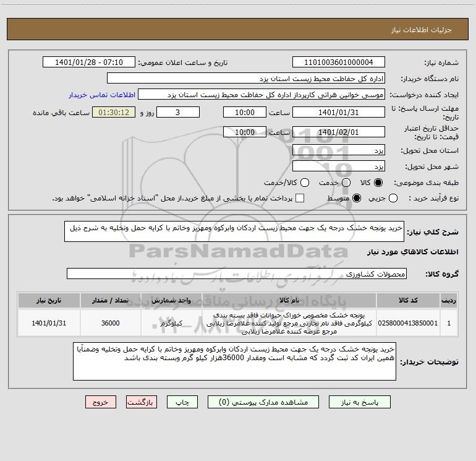This screenshot has height=461, width=476.
Task: Click the مهلت ارسال پاسخ label
Action: click(x=425, y=113)
